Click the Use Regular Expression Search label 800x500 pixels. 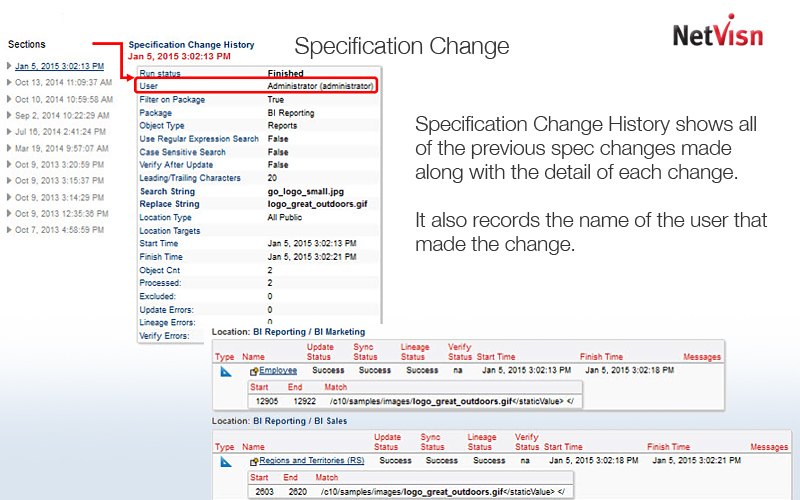[x=199, y=139]
